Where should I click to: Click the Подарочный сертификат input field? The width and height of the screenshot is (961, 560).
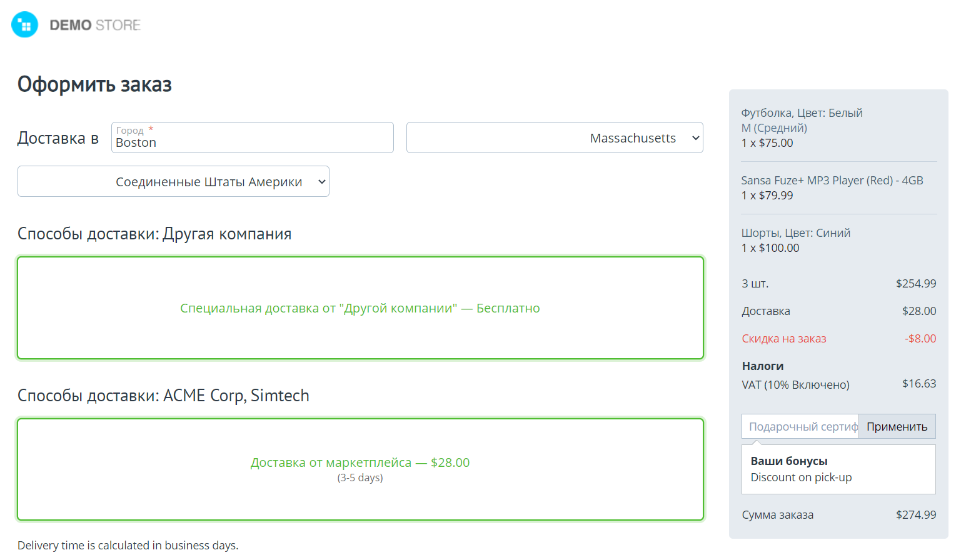pos(800,427)
